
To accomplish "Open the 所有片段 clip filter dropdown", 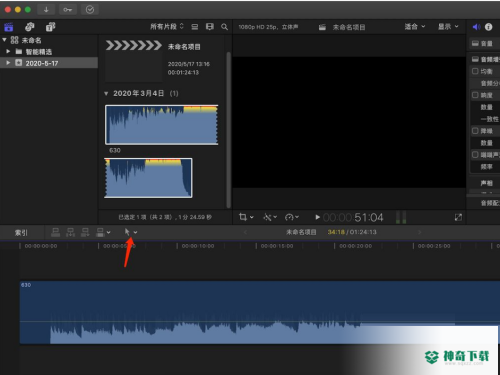I will 167,26.
